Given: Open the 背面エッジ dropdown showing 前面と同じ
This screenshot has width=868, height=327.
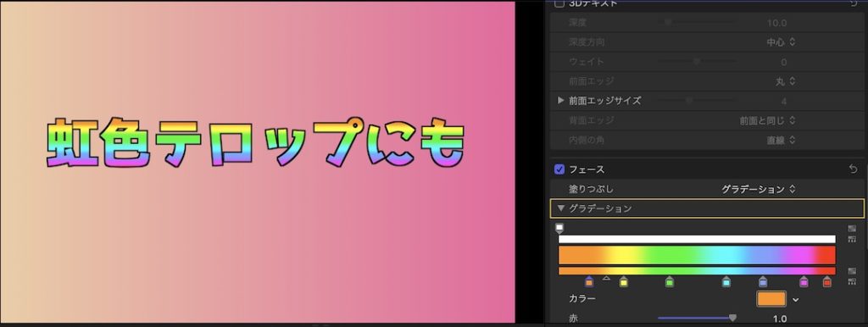Looking at the screenshot, I should pos(767,120).
